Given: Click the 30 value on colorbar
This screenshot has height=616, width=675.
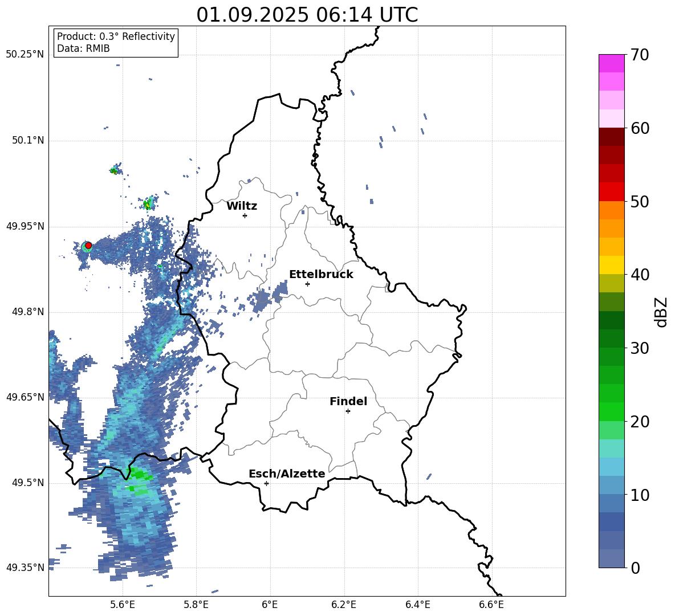Looking at the screenshot, I should (640, 348).
